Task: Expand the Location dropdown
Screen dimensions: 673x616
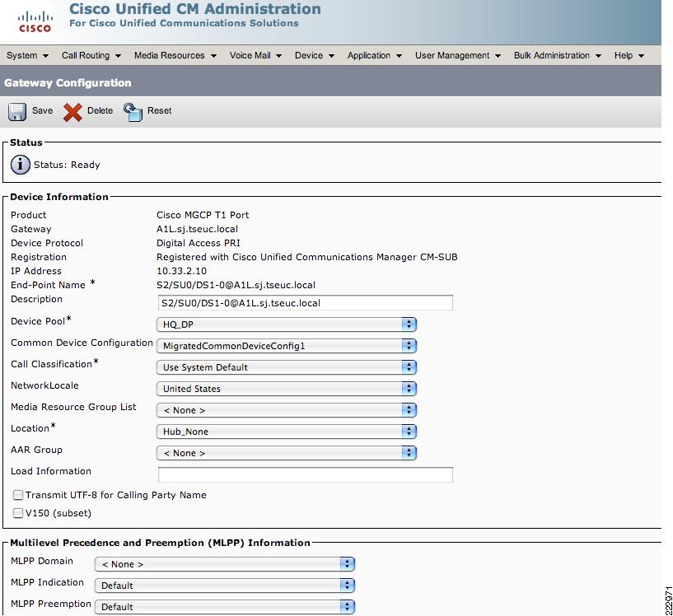Action: tap(287, 432)
